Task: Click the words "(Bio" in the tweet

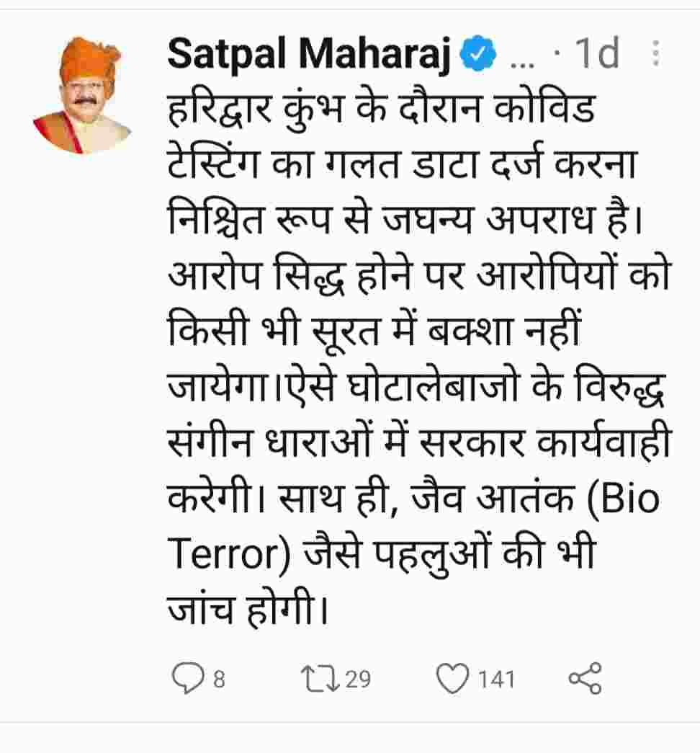Action: (626, 500)
